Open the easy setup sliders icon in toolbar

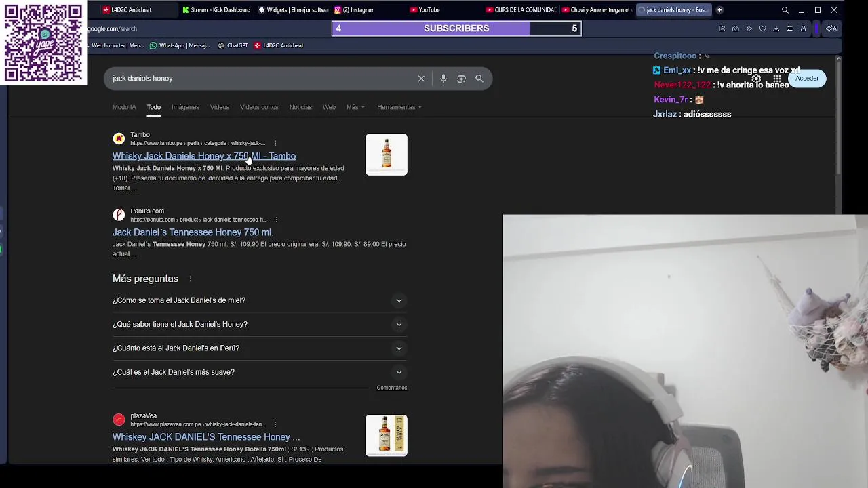[x=789, y=28]
